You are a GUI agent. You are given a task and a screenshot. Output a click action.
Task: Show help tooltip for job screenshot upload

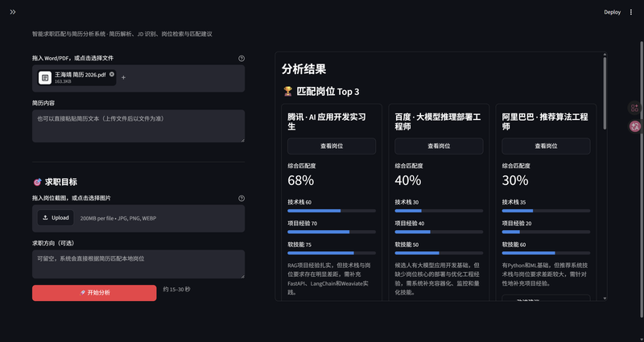point(242,198)
